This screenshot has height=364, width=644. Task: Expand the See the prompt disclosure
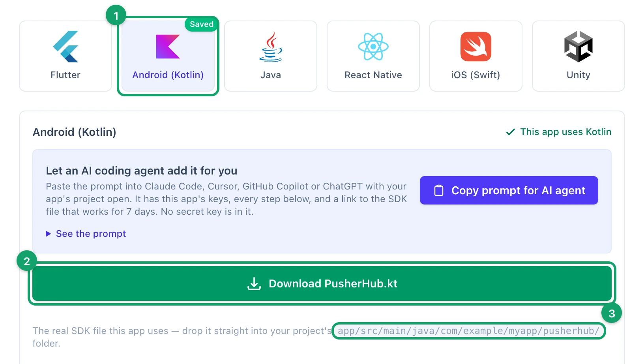tap(86, 234)
